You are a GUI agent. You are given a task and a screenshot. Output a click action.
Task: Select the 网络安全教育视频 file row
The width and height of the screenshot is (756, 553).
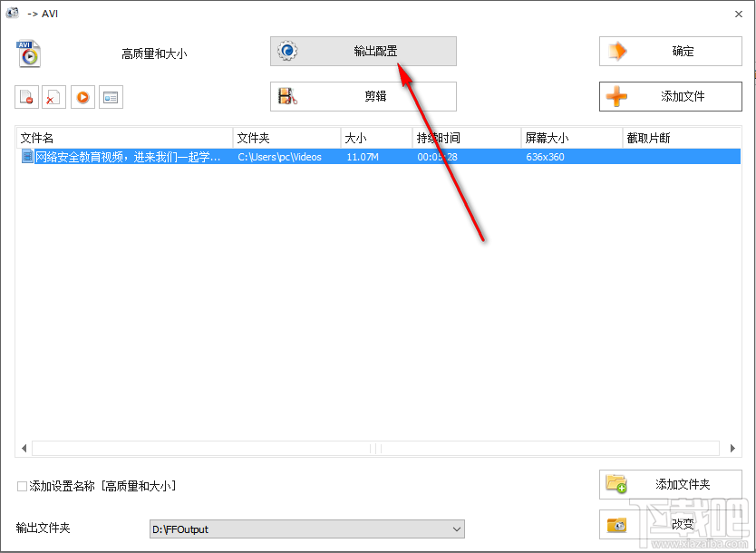pos(379,157)
